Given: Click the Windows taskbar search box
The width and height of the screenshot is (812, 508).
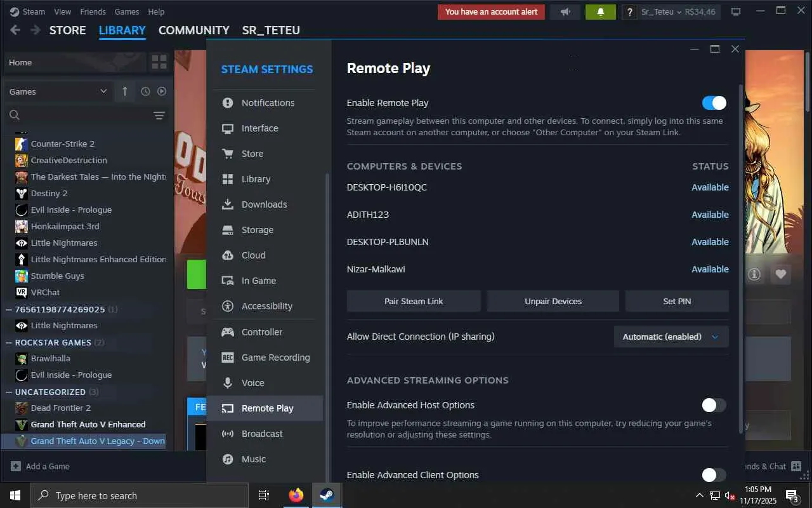Looking at the screenshot, I should click(x=139, y=495).
